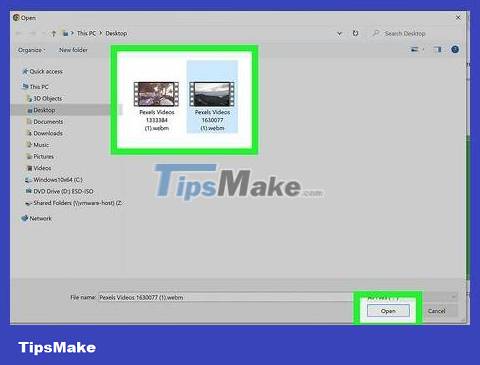Image resolution: width=480 pixels, height=365 pixels.
Task: Click the File name input field
Action: pos(225,297)
